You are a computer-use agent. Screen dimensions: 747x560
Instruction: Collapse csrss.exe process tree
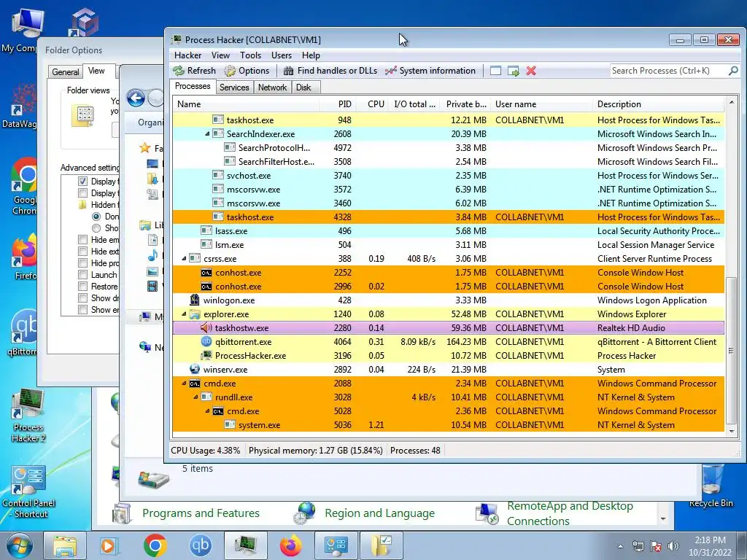(x=184, y=259)
